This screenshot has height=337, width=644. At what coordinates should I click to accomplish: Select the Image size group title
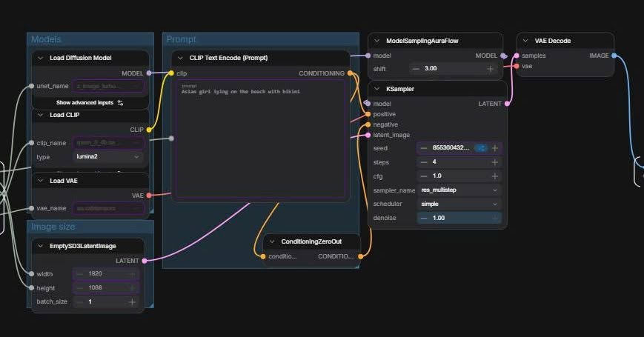tap(53, 227)
